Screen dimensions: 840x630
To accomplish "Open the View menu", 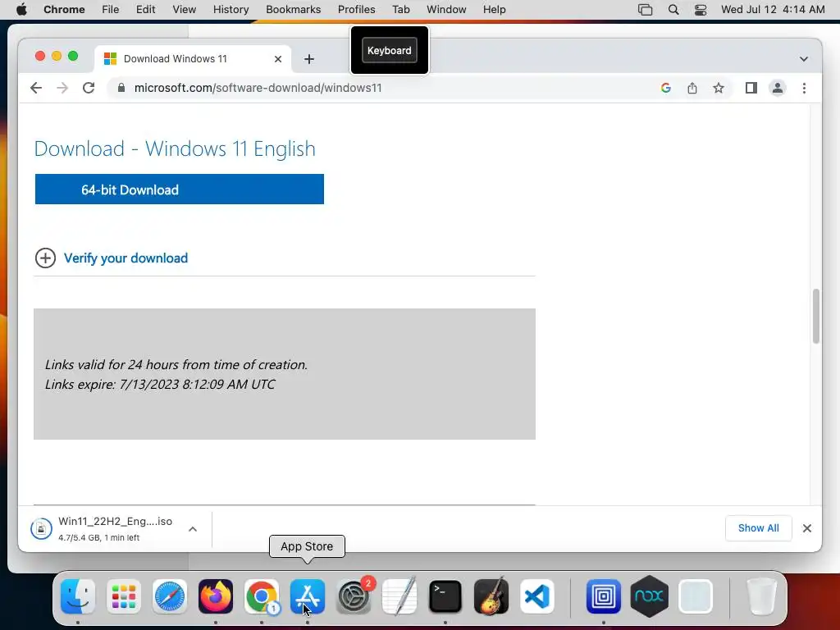I will (185, 10).
